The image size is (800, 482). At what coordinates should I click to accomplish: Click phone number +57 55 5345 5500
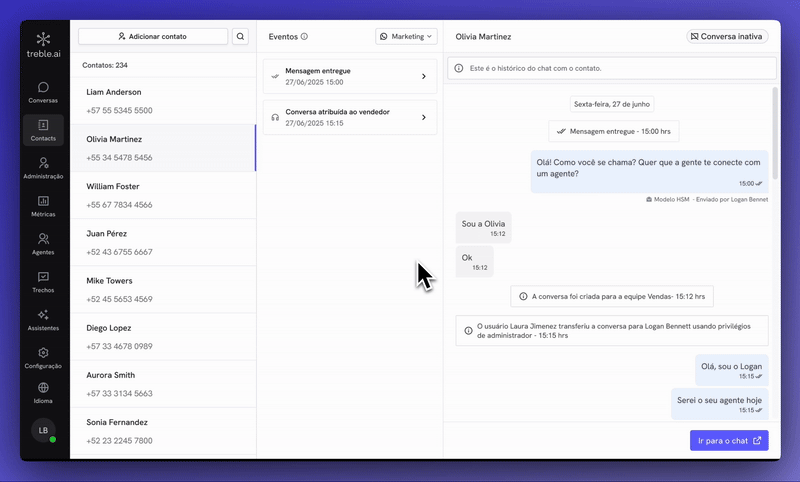point(119,110)
